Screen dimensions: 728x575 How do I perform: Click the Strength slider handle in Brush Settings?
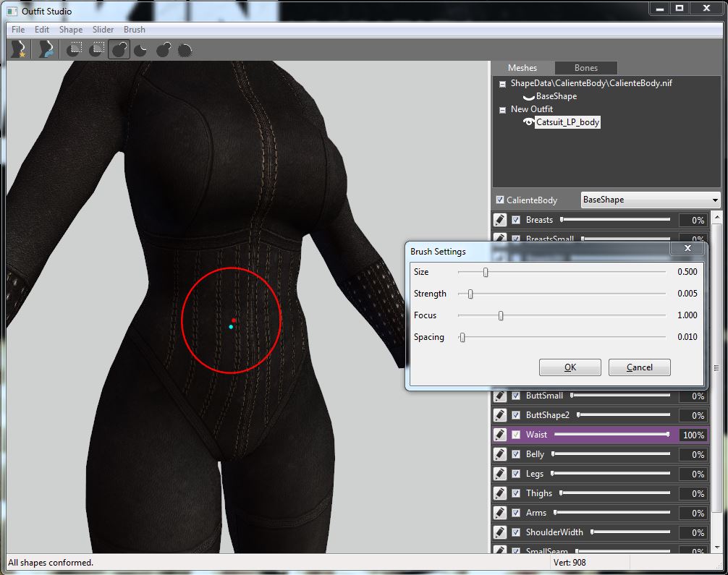point(470,294)
